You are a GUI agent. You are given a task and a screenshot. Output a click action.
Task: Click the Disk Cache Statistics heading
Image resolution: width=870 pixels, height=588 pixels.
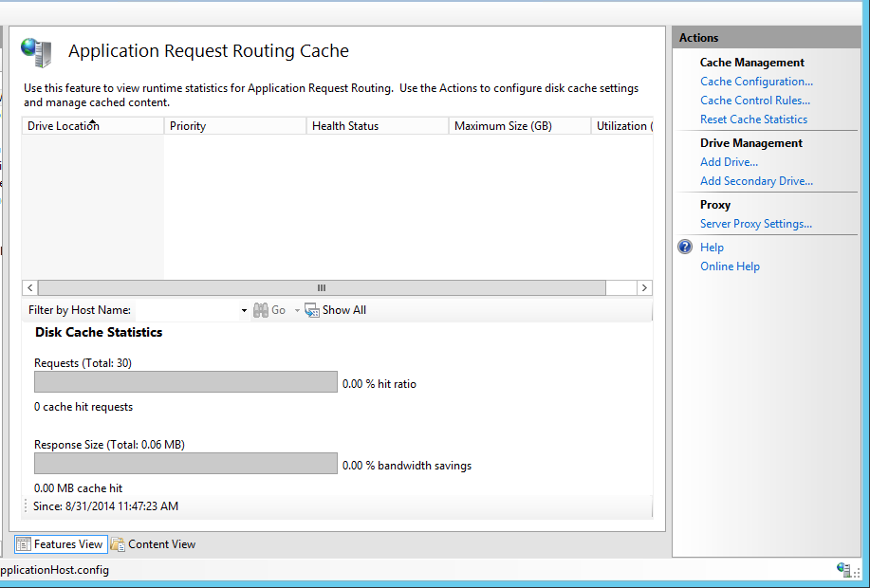click(99, 332)
